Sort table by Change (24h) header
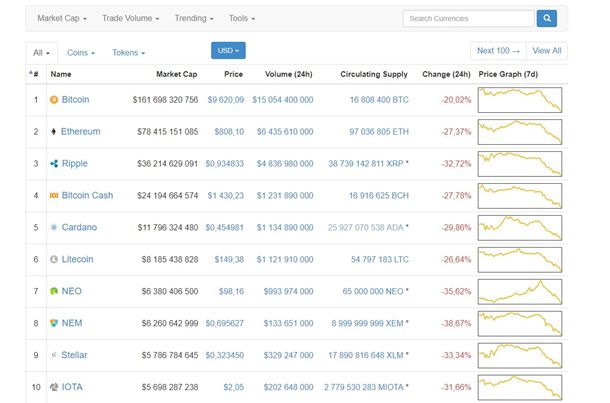This screenshot has height=403, width=610. (x=446, y=74)
